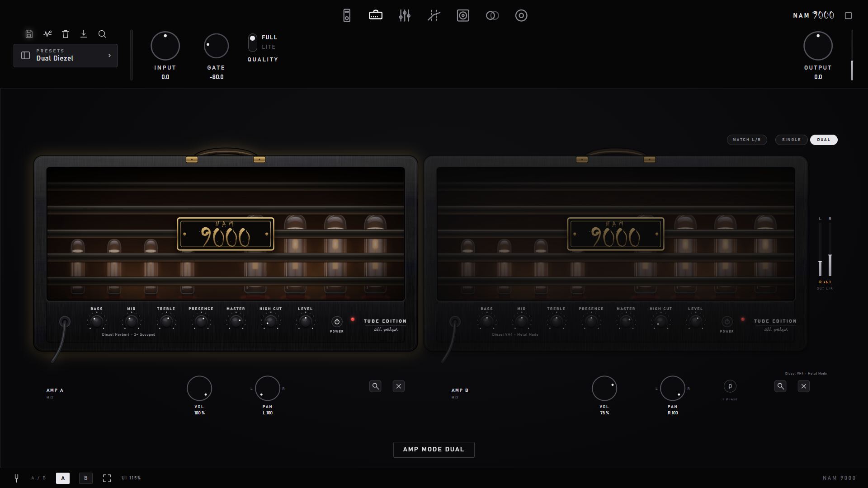Select LITE quality option
This screenshot has width=868, height=488.
(x=269, y=47)
